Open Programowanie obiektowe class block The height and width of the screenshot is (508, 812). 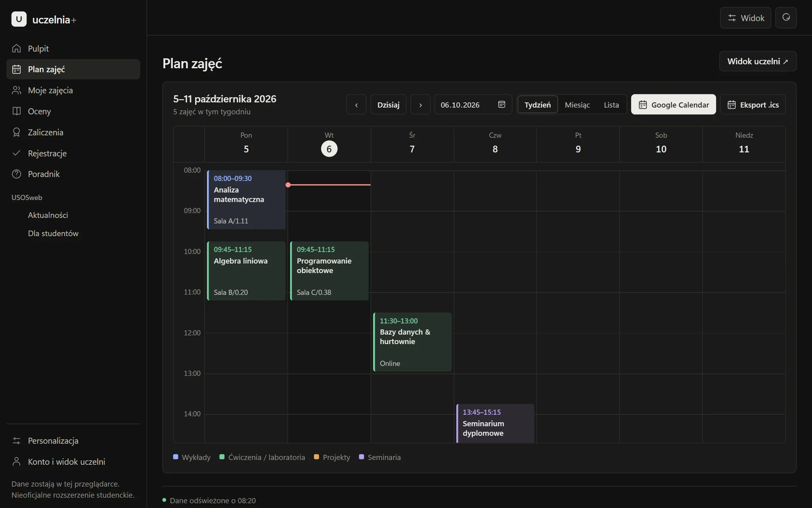pos(329,271)
